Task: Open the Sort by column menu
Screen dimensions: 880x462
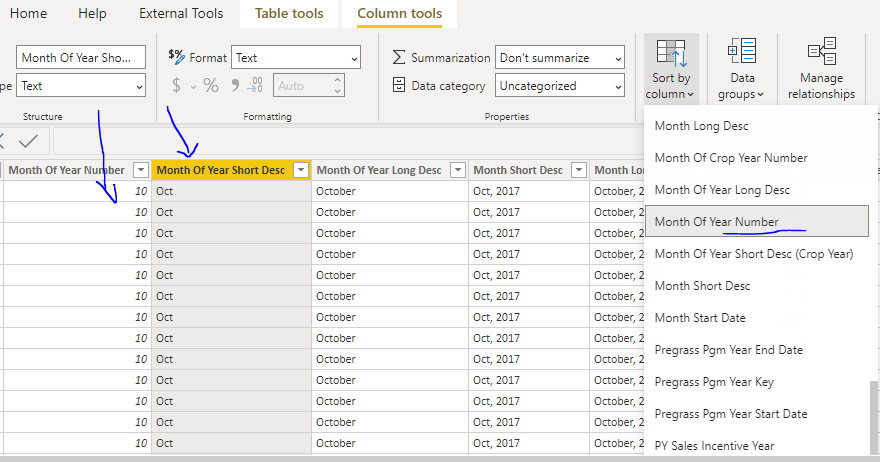Action: click(671, 69)
